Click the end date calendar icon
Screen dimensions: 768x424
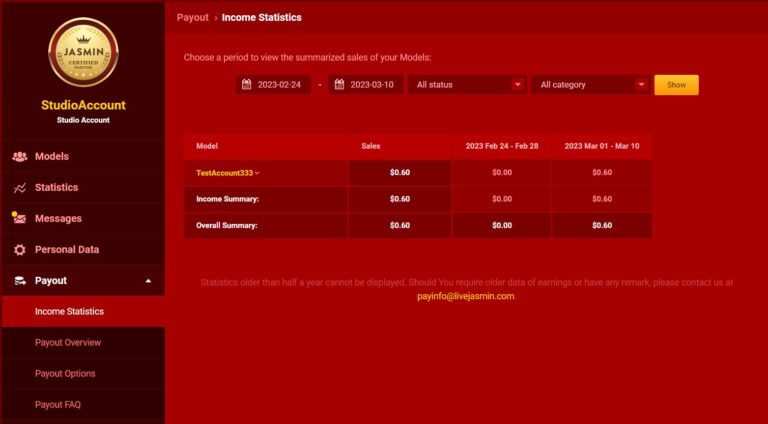click(339, 85)
